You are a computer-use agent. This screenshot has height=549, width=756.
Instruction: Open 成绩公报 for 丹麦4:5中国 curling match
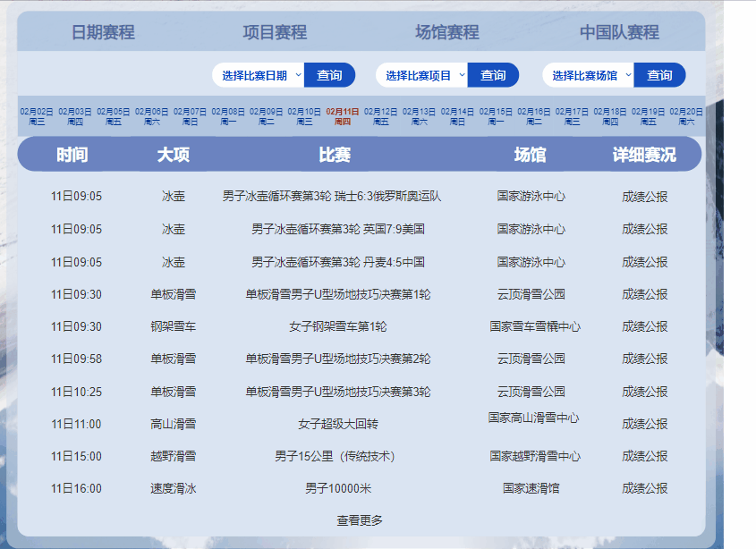[x=645, y=262]
